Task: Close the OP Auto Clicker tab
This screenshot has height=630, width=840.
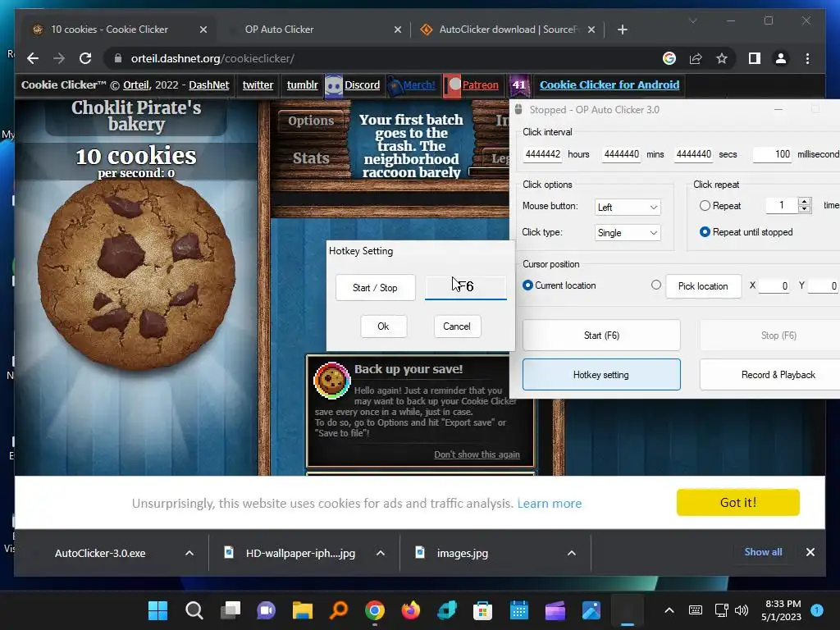Action: coord(398,30)
